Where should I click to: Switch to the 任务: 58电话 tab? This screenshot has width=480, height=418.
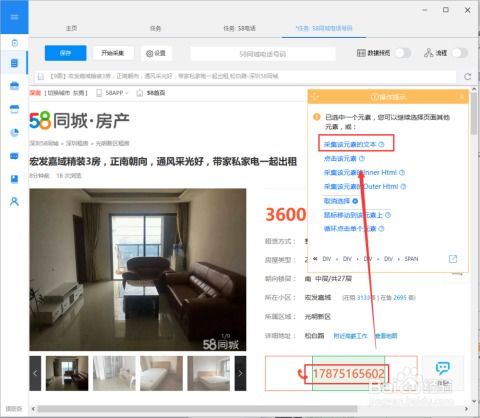[239, 28]
